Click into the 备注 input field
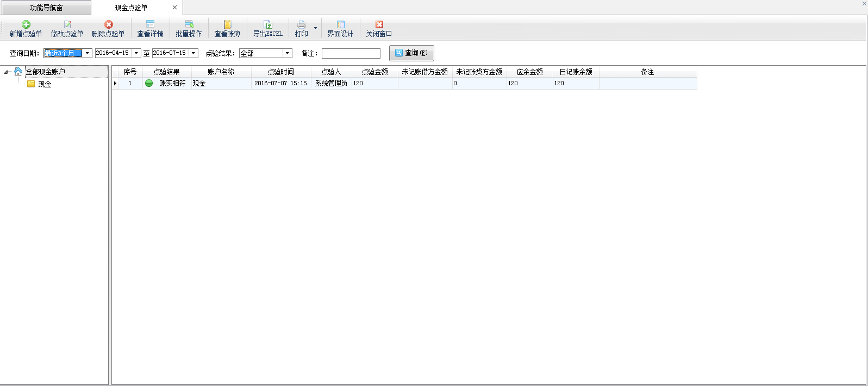The height and width of the screenshot is (386, 868). click(351, 53)
